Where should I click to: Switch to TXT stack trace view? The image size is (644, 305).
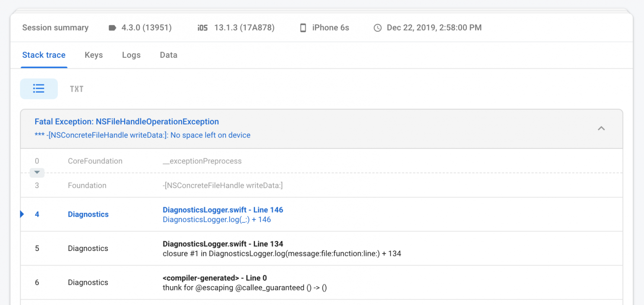click(77, 88)
